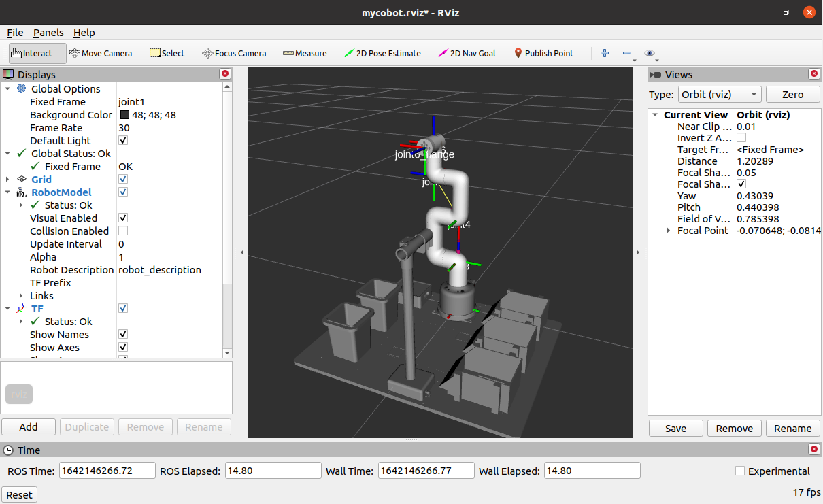Click the Add display button
Image resolution: width=823 pixels, height=504 pixels.
pos(29,427)
